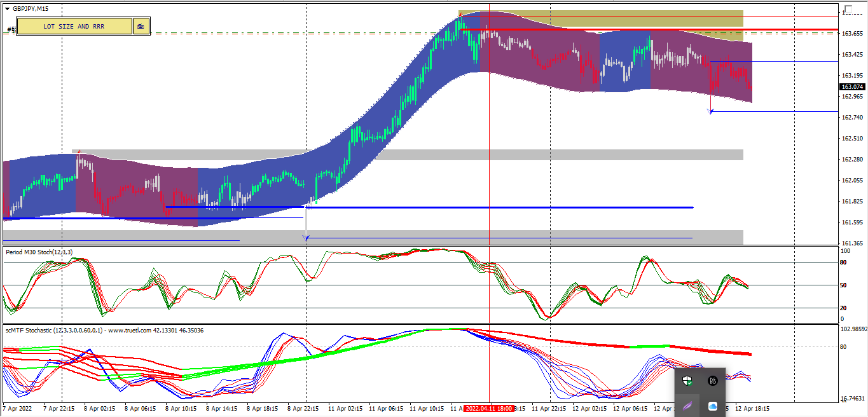Open Windows Security shield tray icon
This screenshot has width=868, height=417.
[687, 381]
